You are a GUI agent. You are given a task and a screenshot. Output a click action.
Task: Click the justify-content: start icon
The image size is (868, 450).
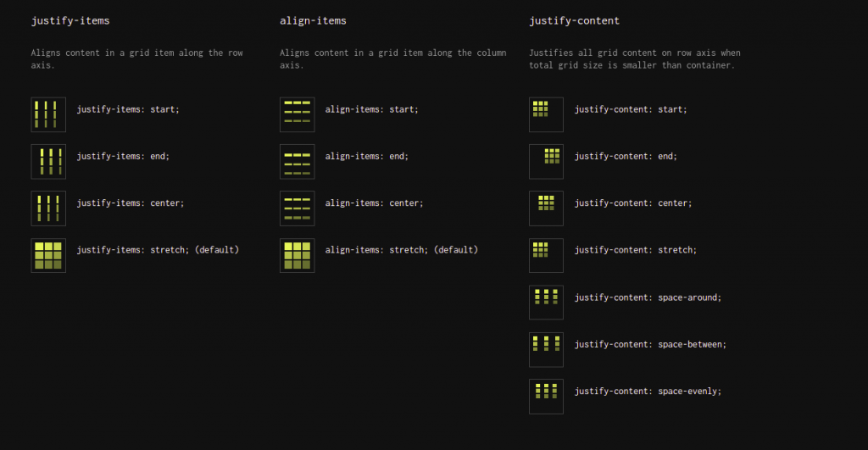point(546,114)
